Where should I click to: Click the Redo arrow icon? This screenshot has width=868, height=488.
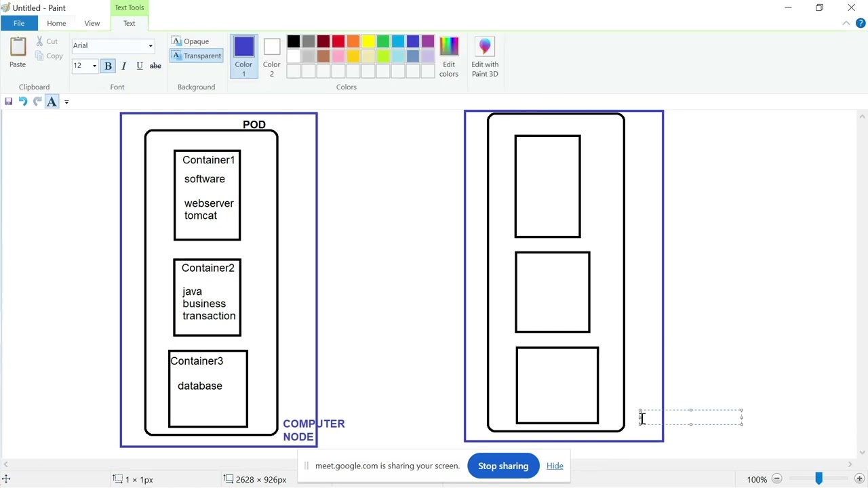37,102
